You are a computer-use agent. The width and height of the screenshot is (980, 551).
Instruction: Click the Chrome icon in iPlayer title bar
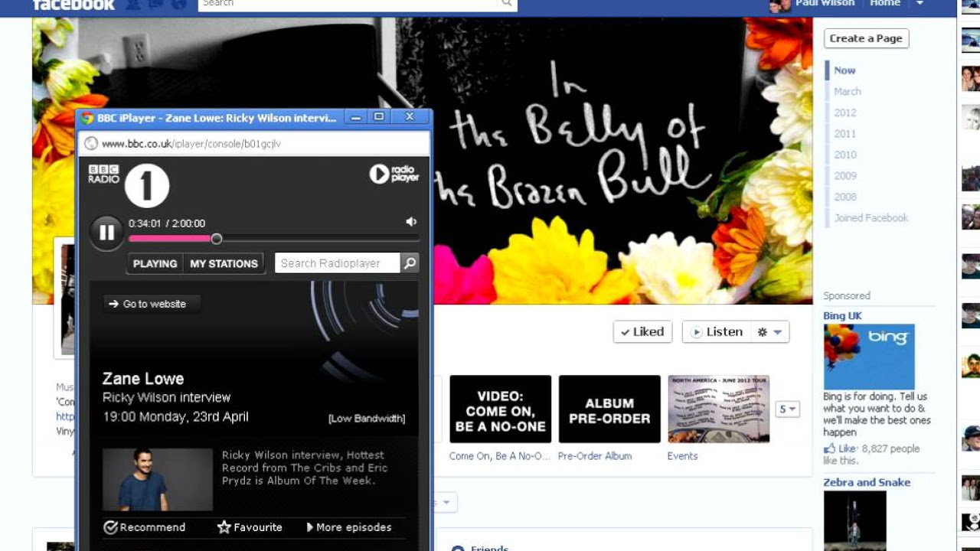point(87,118)
